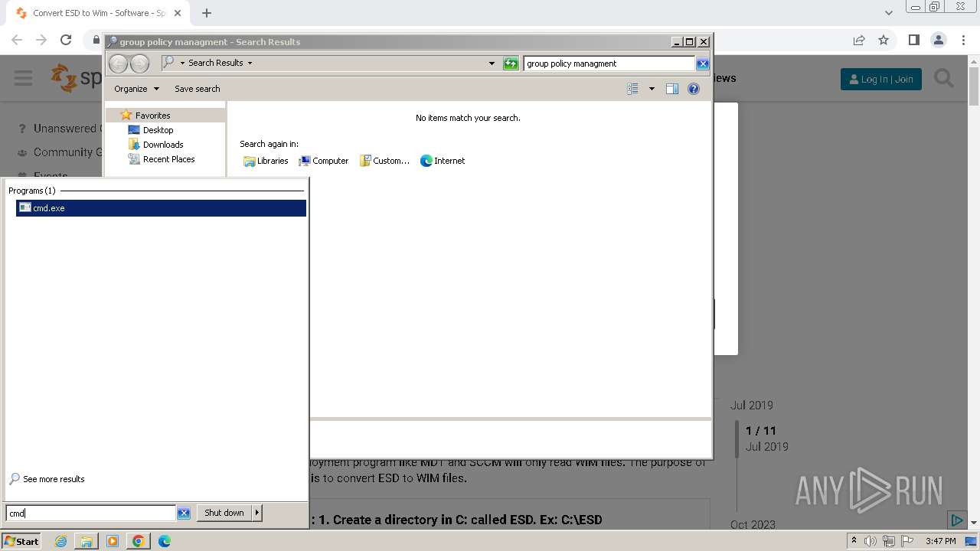This screenshot has width=980, height=551.
Task: Open a new Chrome tab
Action: click(207, 13)
